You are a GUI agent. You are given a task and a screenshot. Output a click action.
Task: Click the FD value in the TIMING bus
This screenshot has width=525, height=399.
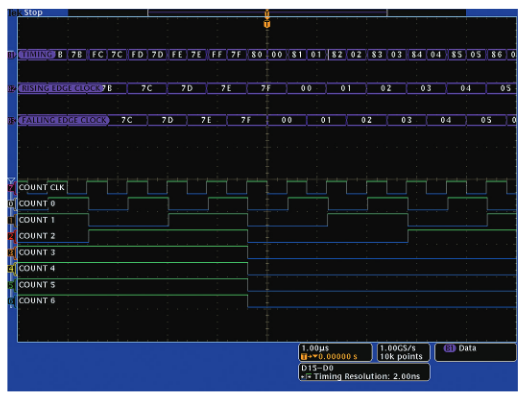tap(137, 55)
